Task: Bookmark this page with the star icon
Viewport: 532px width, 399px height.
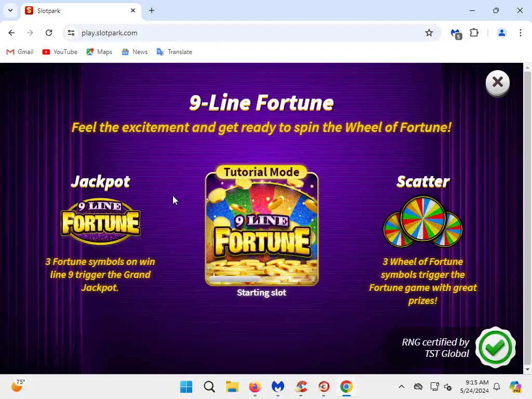Action: (x=429, y=33)
